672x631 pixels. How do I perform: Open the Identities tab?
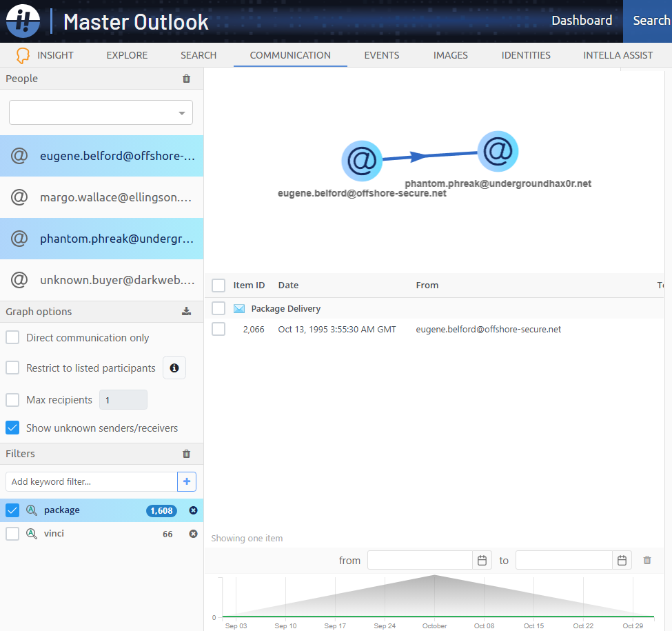point(526,55)
